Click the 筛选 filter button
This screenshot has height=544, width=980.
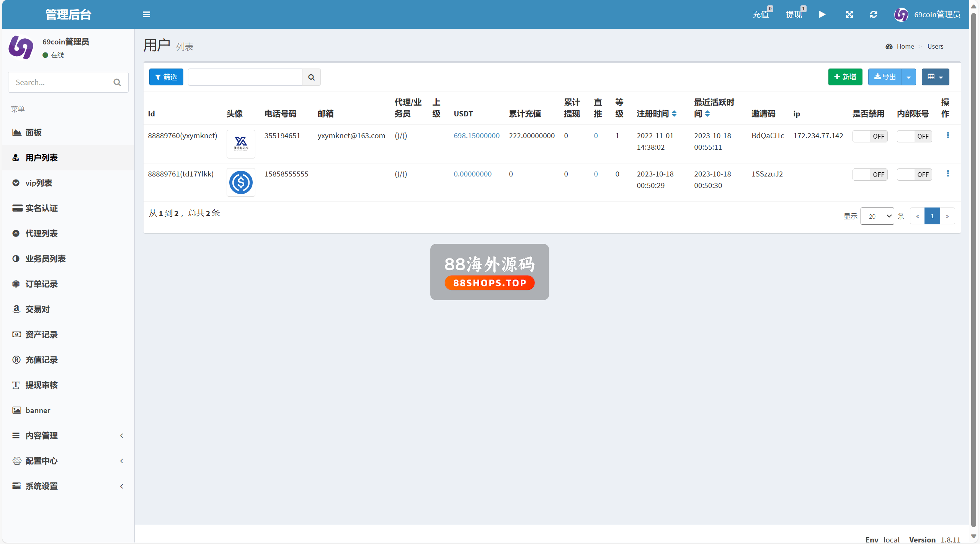click(x=166, y=77)
